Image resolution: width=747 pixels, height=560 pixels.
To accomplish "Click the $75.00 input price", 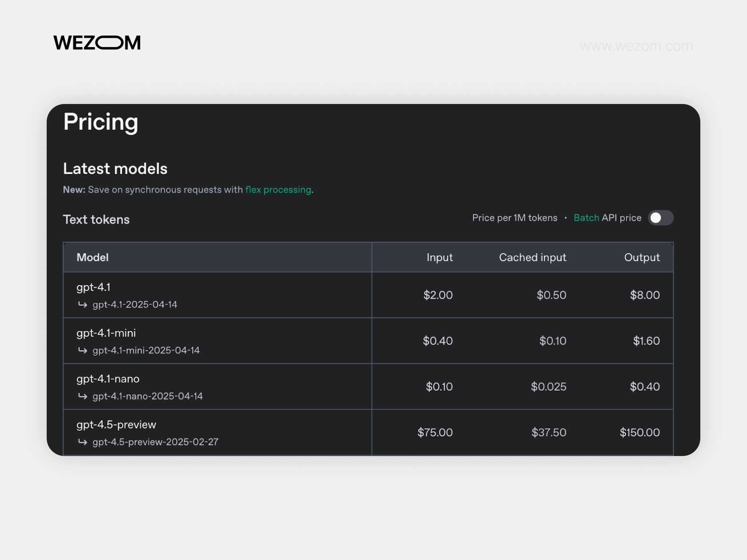I will coord(435,432).
